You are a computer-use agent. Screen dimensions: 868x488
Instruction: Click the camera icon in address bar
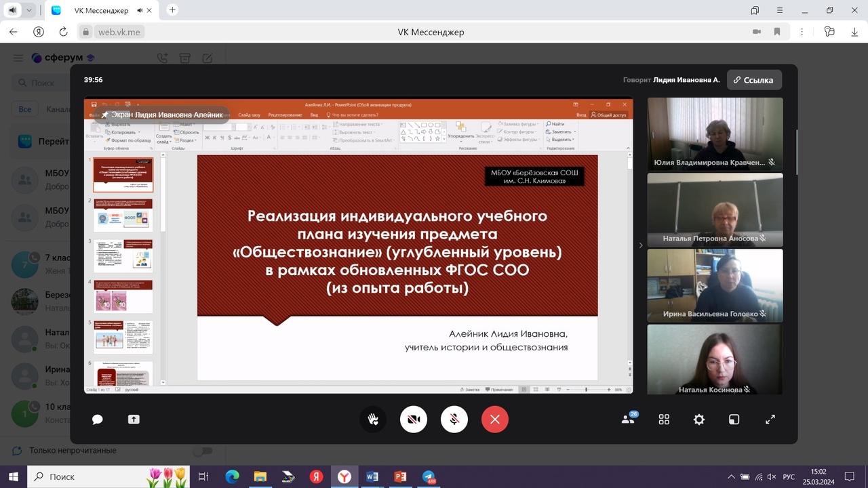(x=757, y=32)
